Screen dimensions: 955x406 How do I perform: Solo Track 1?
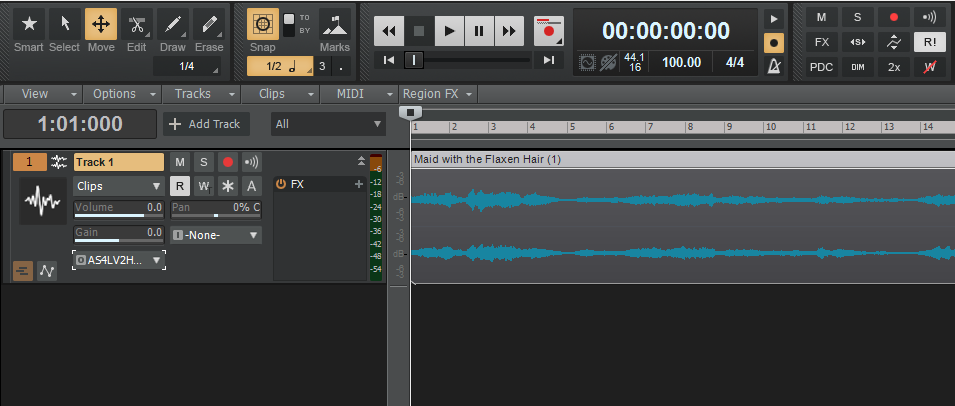pos(203,162)
